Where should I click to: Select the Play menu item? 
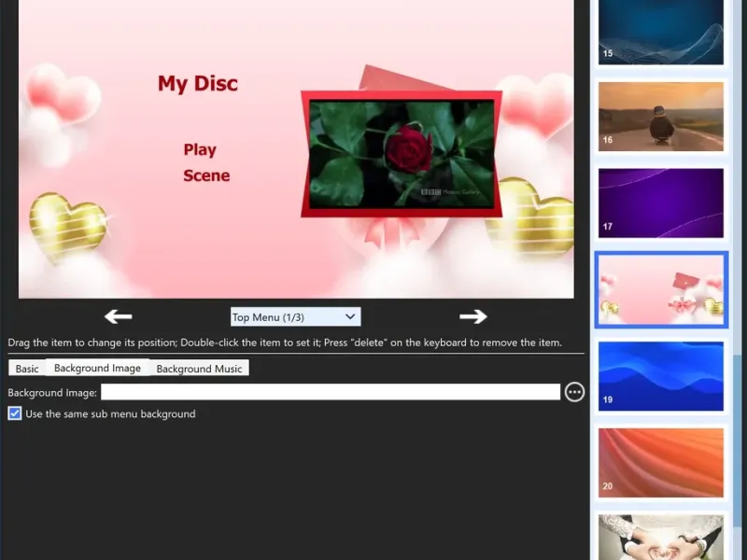(x=200, y=149)
